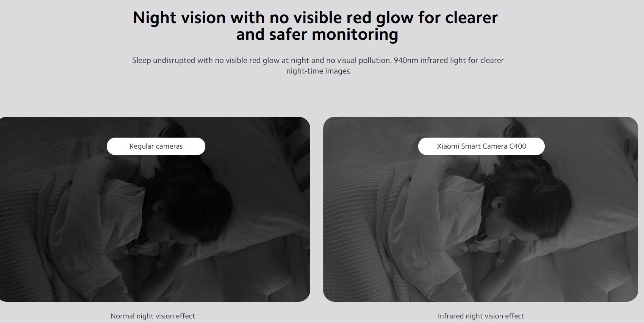
Task: Click the "and safer monitoring" heading line
Action: [317, 34]
